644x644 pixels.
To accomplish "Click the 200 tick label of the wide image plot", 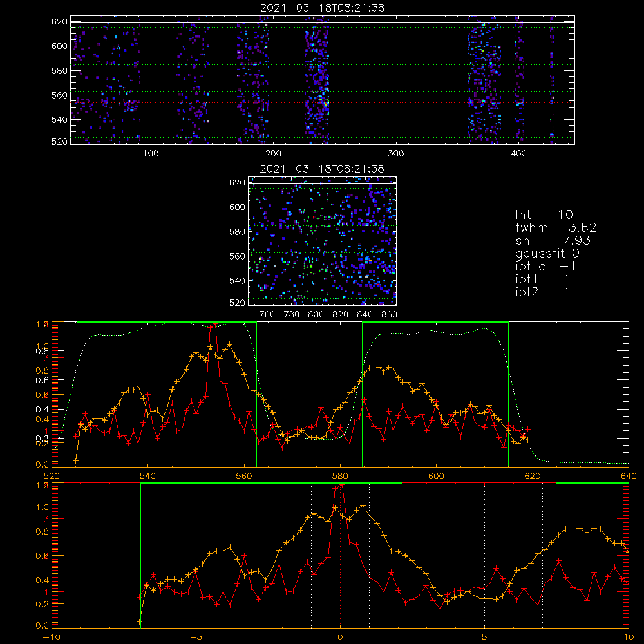I will 273,154.
